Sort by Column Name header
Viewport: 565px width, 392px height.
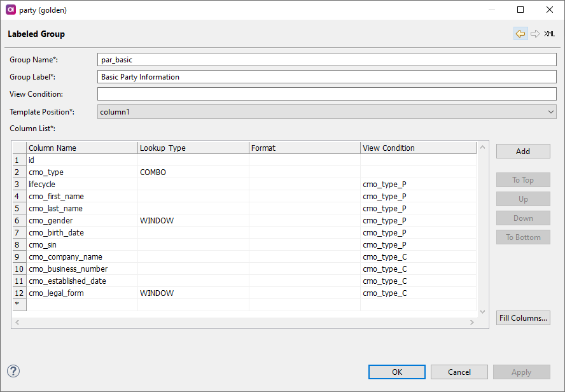[x=82, y=148]
